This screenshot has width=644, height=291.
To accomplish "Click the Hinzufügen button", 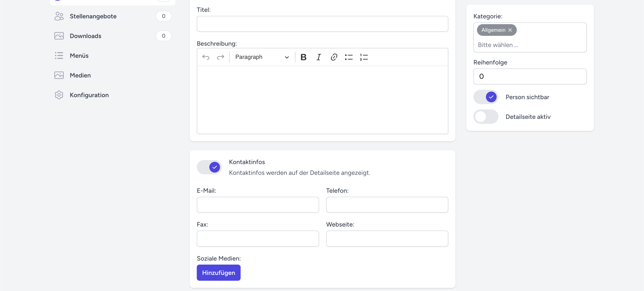I will tap(218, 272).
